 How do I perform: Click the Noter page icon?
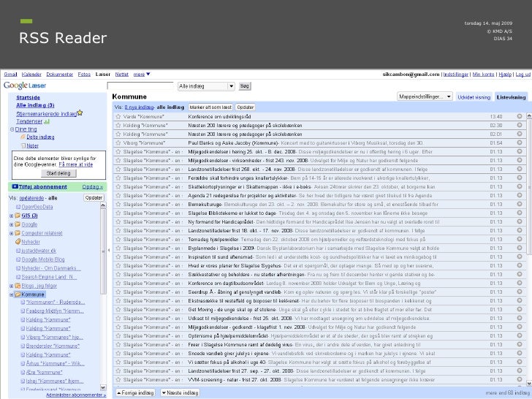(23, 145)
